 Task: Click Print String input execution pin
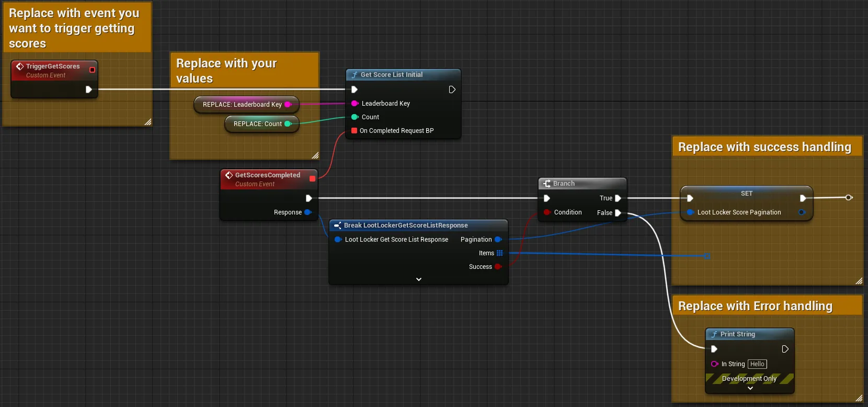(x=714, y=349)
